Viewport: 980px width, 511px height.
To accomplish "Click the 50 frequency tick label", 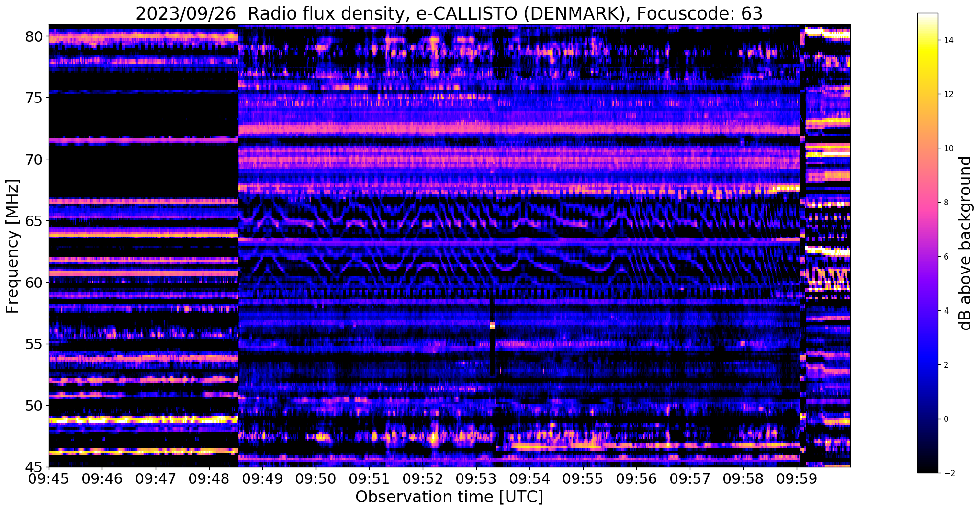I will [x=34, y=406].
